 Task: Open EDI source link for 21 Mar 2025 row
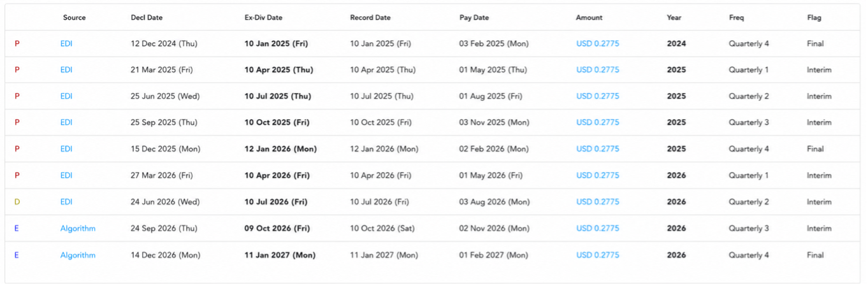[66, 70]
